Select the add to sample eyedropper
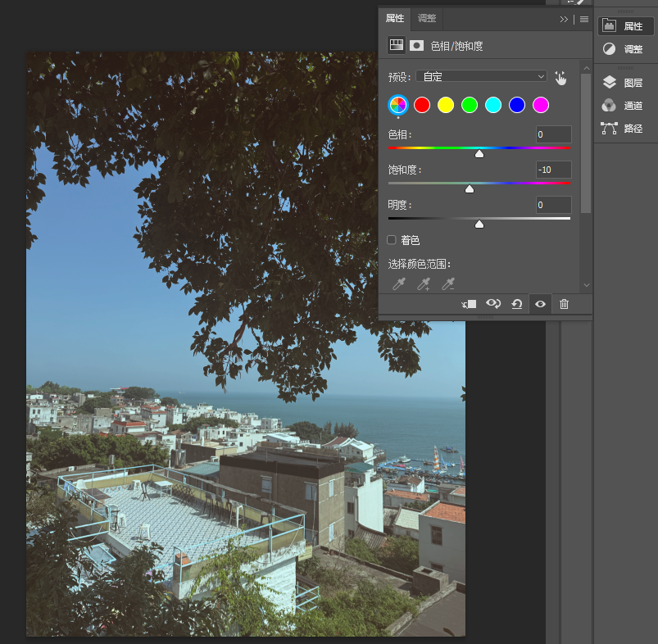Viewport: 658px width, 644px height. pyautogui.click(x=424, y=284)
